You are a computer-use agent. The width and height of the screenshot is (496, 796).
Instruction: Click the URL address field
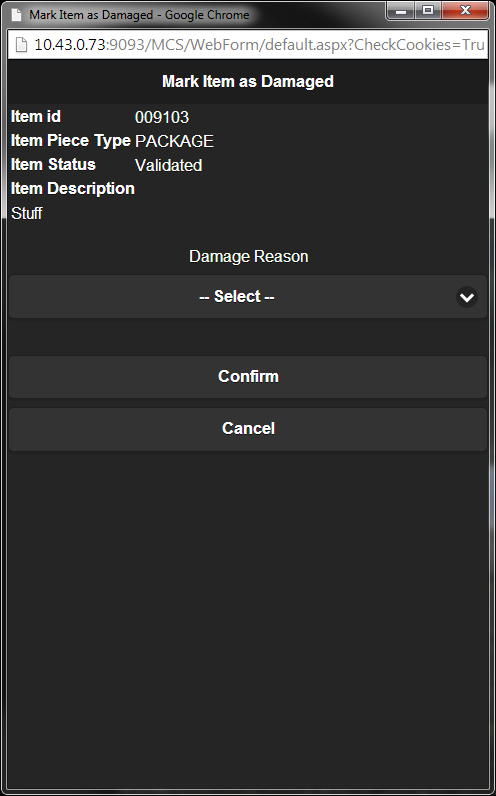pos(248,45)
